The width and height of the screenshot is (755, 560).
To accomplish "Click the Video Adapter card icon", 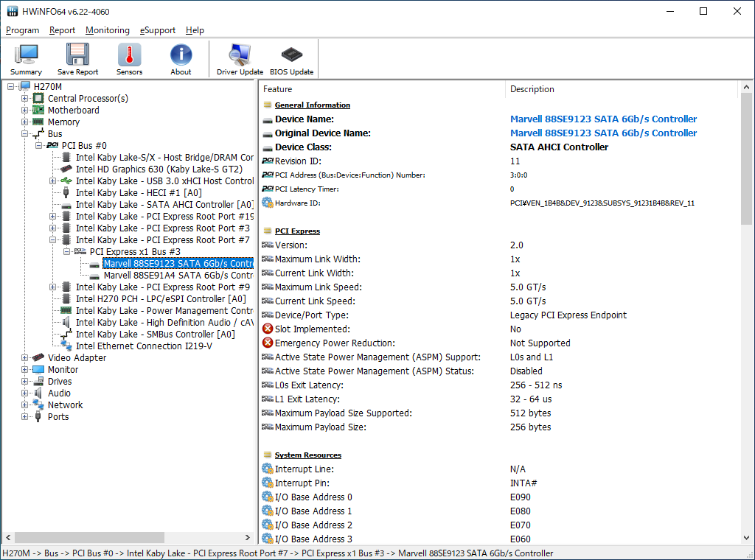I will click(x=38, y=357).
